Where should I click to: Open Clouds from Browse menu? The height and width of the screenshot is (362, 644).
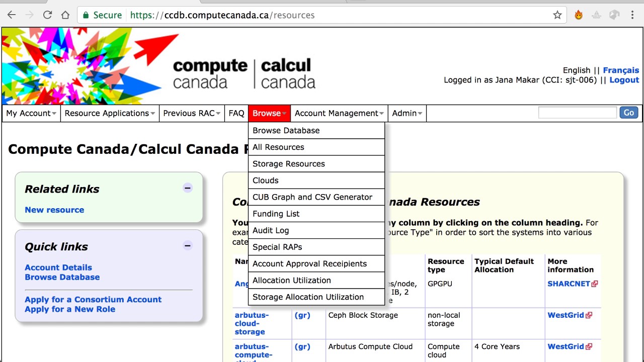[x=316, y=180]
